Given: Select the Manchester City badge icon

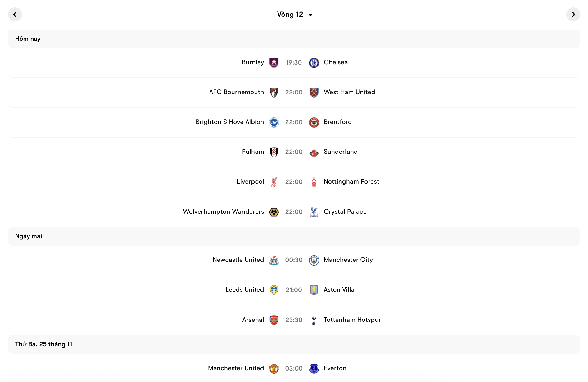Looking at the screenshot, I should [x=314, y=260].
